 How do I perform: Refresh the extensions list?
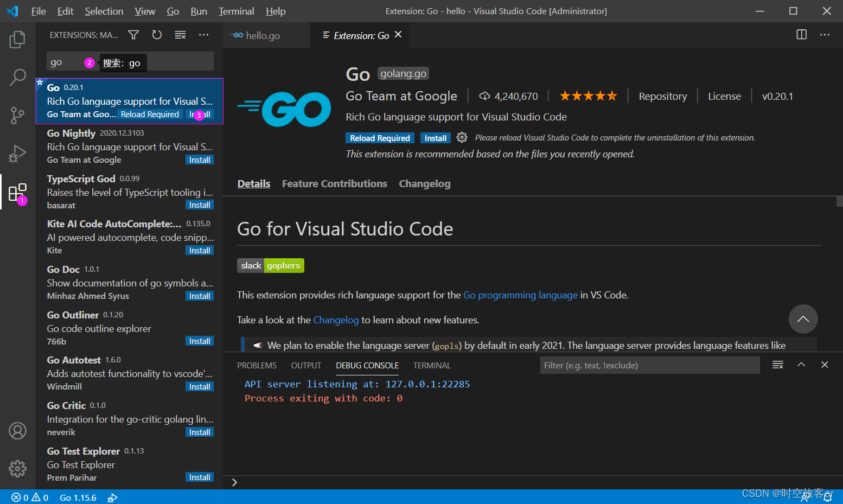157,35
